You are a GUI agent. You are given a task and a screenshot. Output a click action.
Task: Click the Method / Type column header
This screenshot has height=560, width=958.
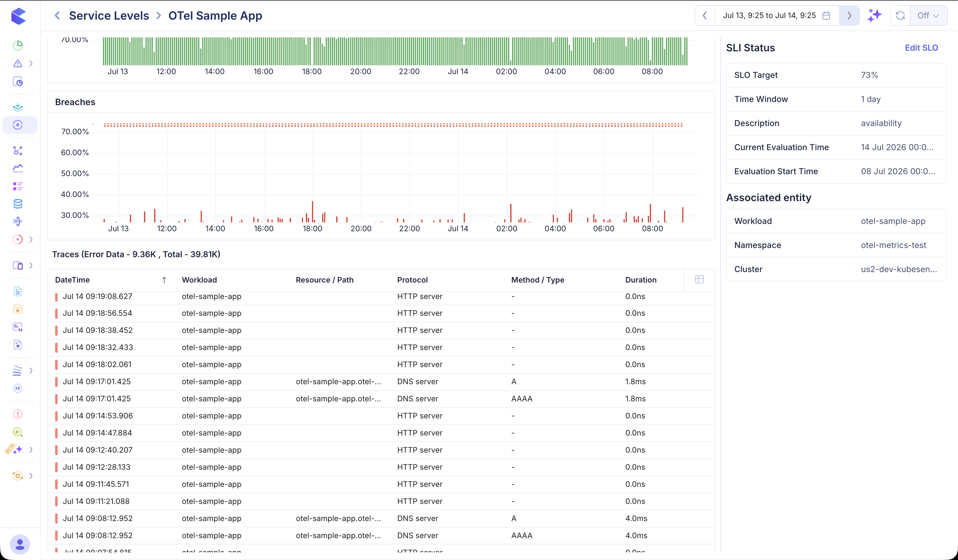coord(538,280)
